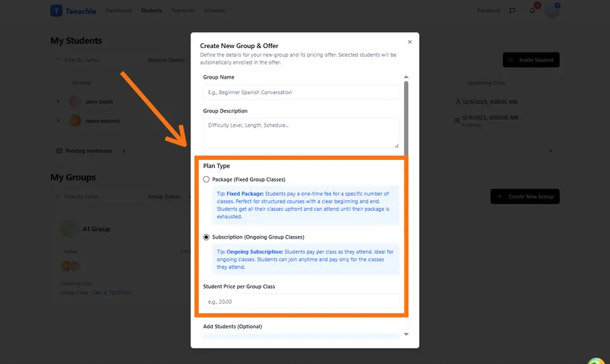610x364 pixels.
Task: Click the A1 Group member avatars
Action: 70,266
